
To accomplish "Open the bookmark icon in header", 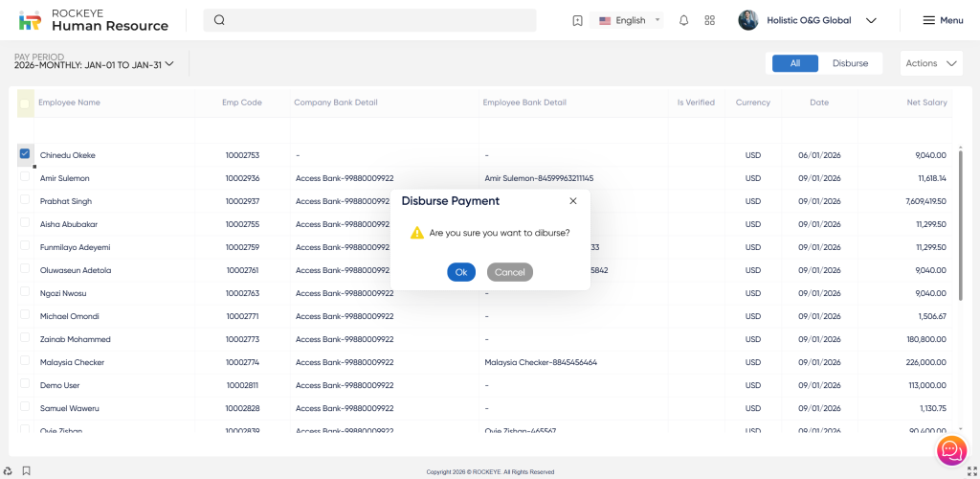I will point(577,20).
